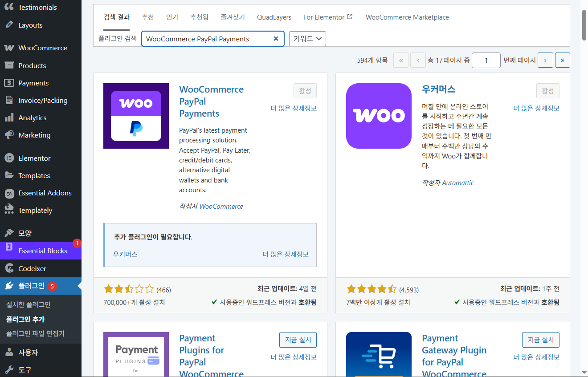
Task: Install Payment Gateway Plugin for PayPal now
Action: [541, 340]
